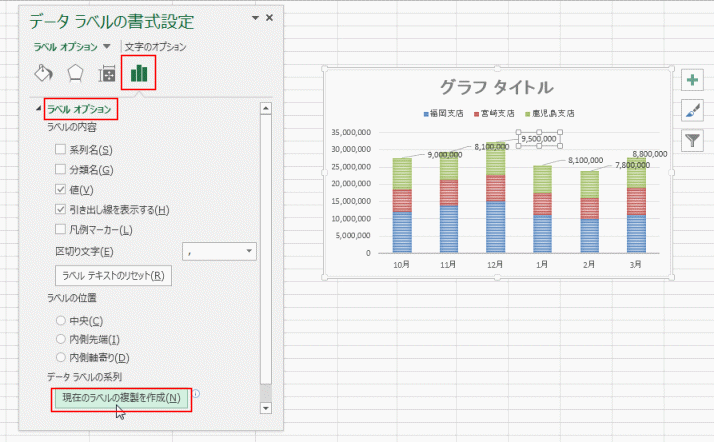Open the Effects pentagon icon tab
Viewport: 714px width, 442px height.
(74, 73)
